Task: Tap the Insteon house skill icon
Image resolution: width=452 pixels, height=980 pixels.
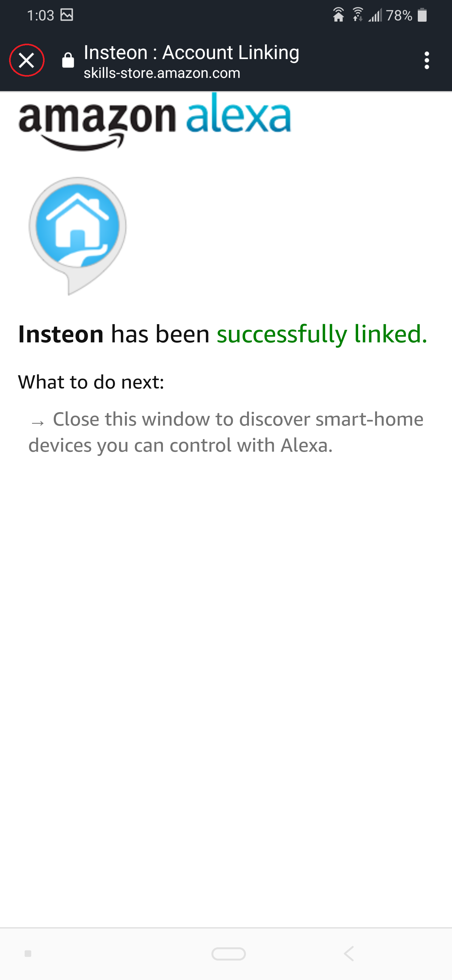Action: 78,236
